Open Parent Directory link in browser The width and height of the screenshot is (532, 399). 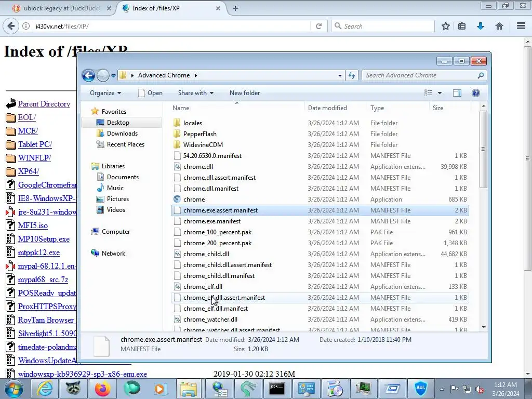tap(44, 104)
